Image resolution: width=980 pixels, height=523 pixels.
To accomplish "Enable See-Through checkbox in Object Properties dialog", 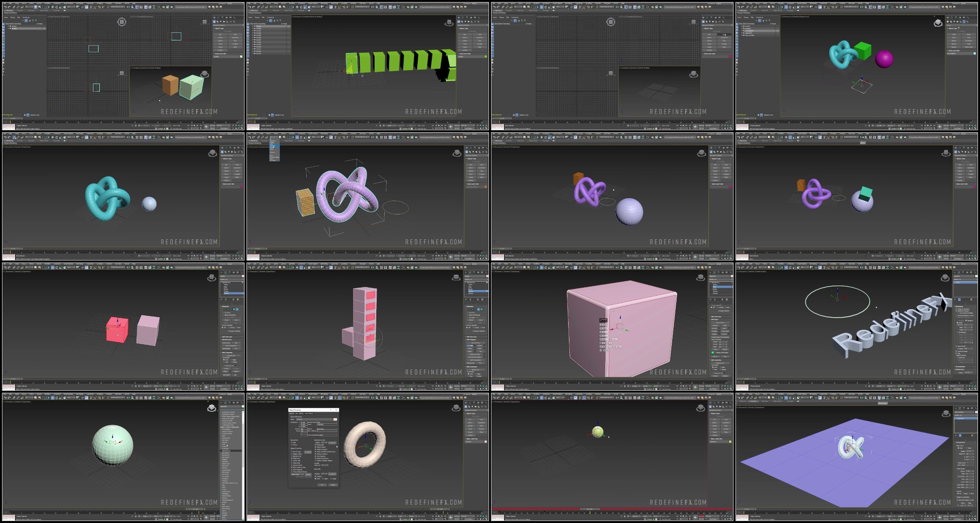I will [x=292, y=452].
